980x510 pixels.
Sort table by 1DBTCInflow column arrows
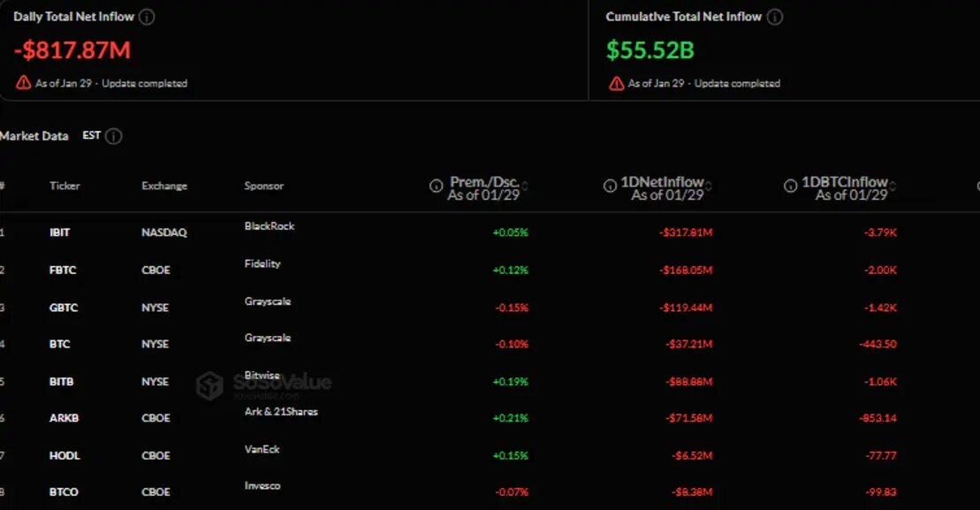(x=893, y=186)
